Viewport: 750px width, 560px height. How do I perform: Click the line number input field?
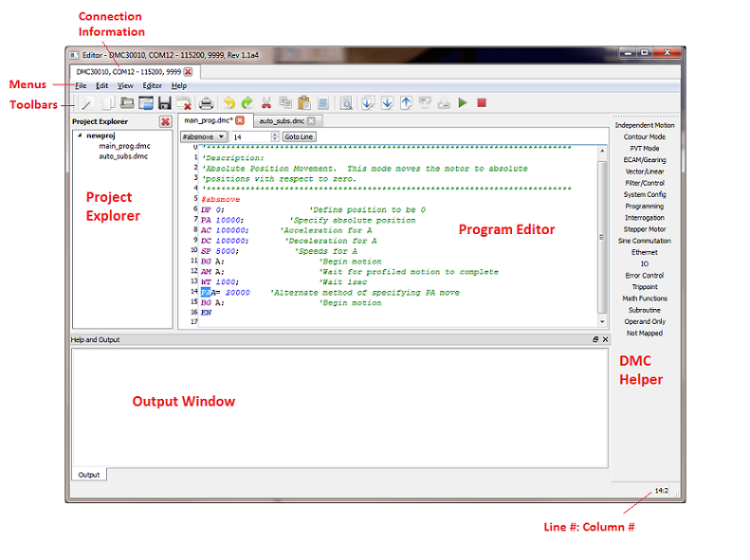click(x=251, y=136)
